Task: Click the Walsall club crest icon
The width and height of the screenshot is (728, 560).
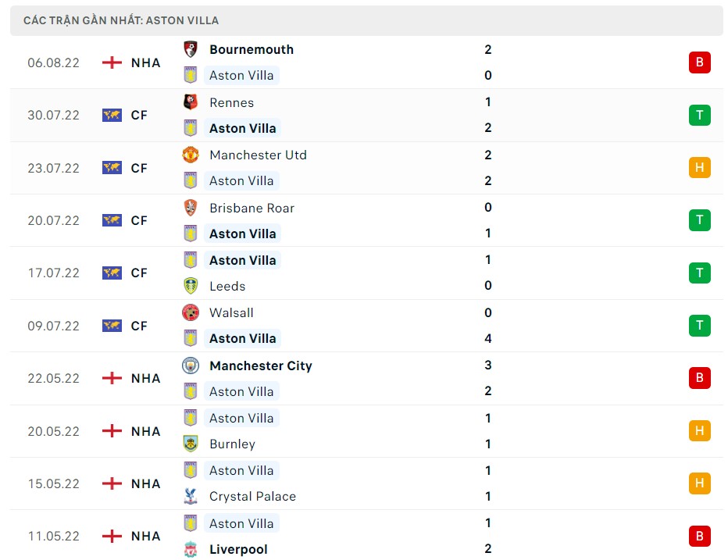Action: click(x=190, y=312)
